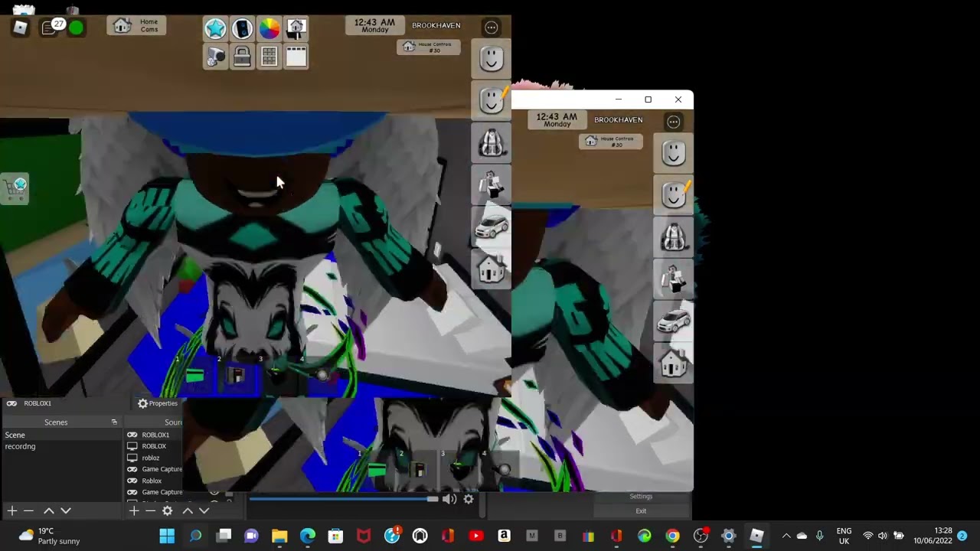
Task: Open YouTube from the taskbar
Action: 476,536
